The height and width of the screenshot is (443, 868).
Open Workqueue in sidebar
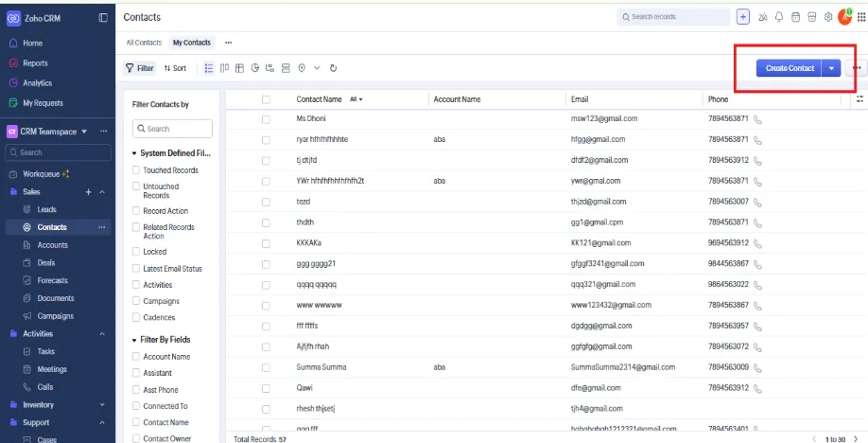point(41,174)
